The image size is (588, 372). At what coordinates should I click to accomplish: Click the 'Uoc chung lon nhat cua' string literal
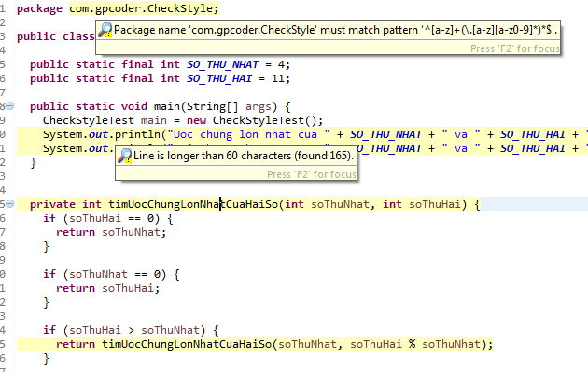pos(249,134)
